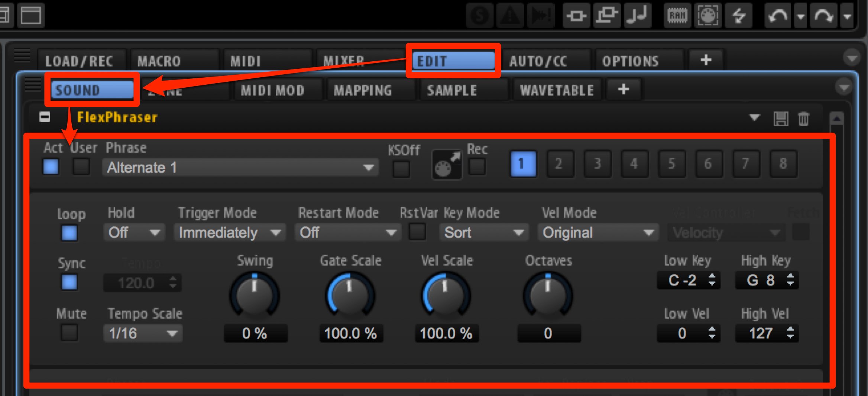Open the Phrase dropdown showing Alternate 1
Viewport: 868px width, 396px height.
point(240,168)
